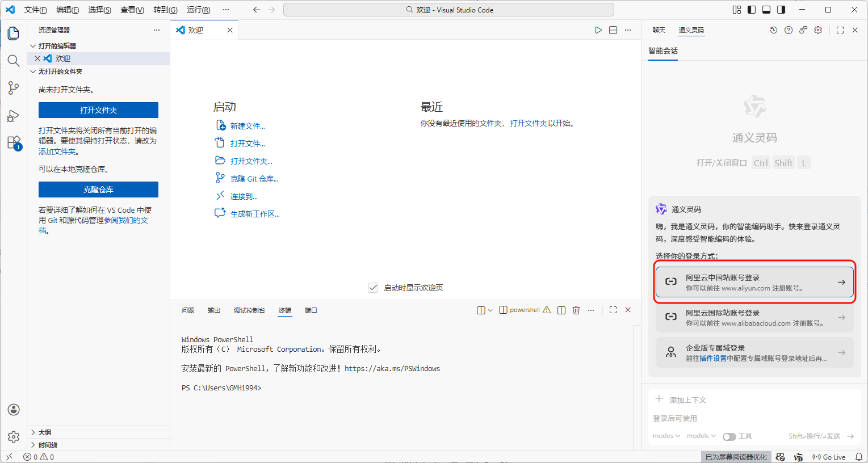Switch to the 调试控制台 panel tab
Screen dimensions: 868x463
tap(249, 310)
